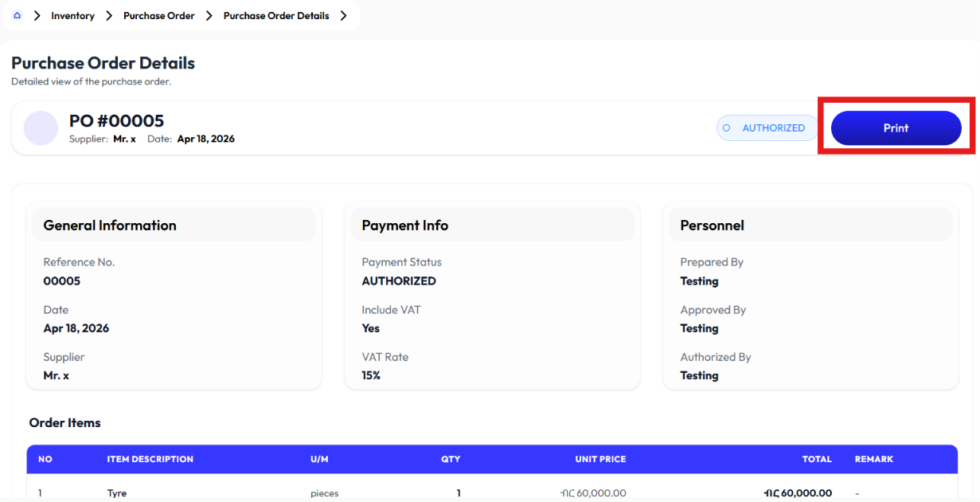Print the purchase order

tap(896, 128)
